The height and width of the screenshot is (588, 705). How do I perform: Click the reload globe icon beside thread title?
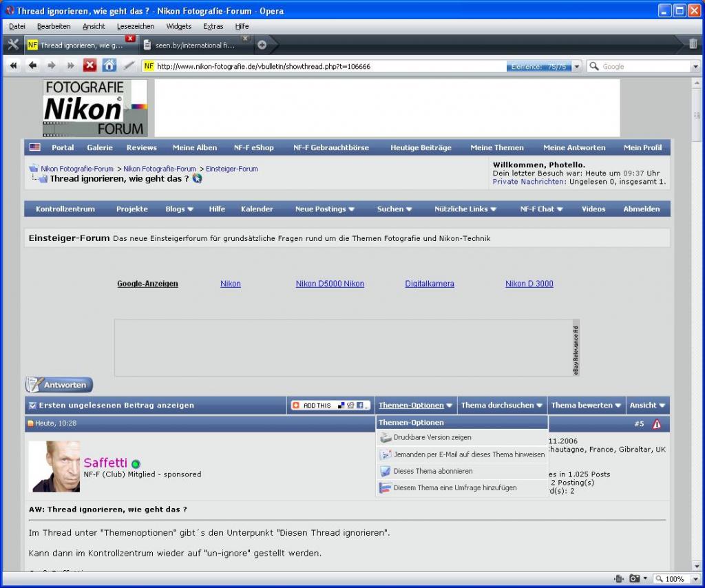[x=198, y=178]
